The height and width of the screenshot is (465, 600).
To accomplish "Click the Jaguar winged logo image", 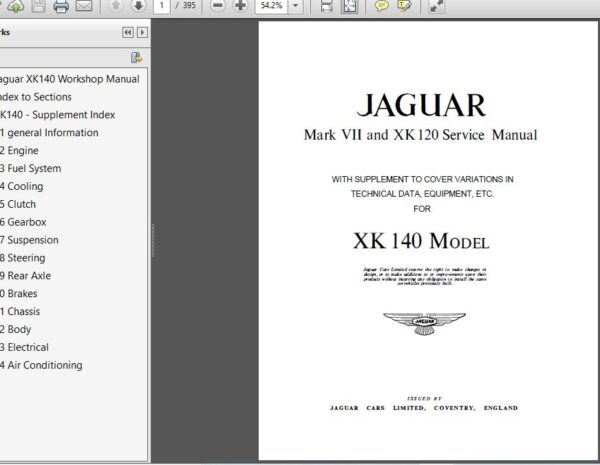I will tap(424, 324).
